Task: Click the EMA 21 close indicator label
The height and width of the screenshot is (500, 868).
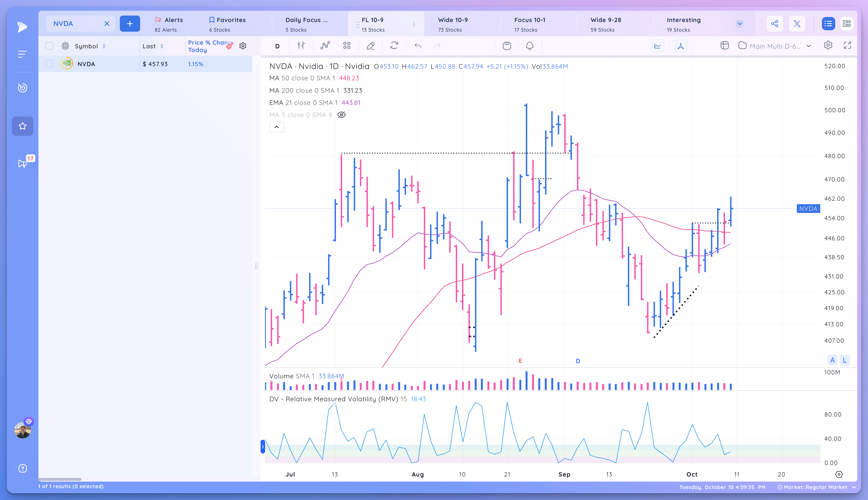Action: point(303,103)
